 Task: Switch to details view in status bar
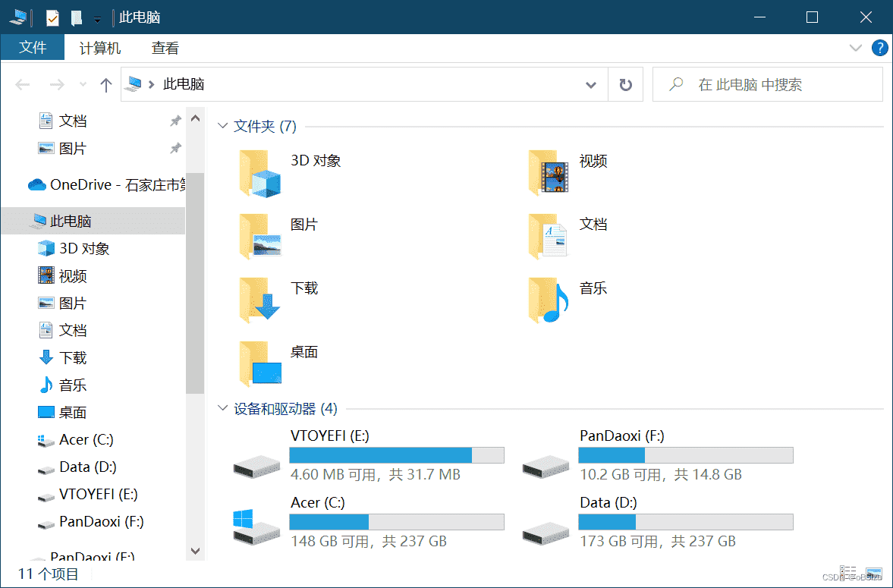pos(848,573)
